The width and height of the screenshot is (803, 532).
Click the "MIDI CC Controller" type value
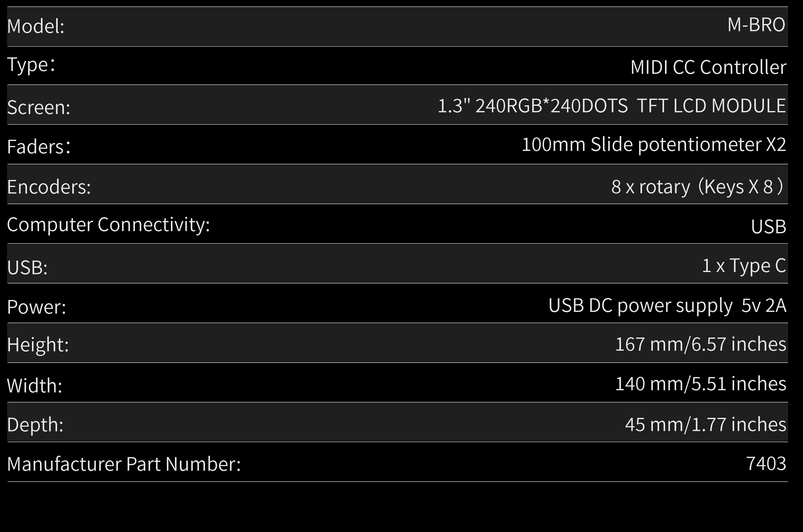tap(708, 67)
